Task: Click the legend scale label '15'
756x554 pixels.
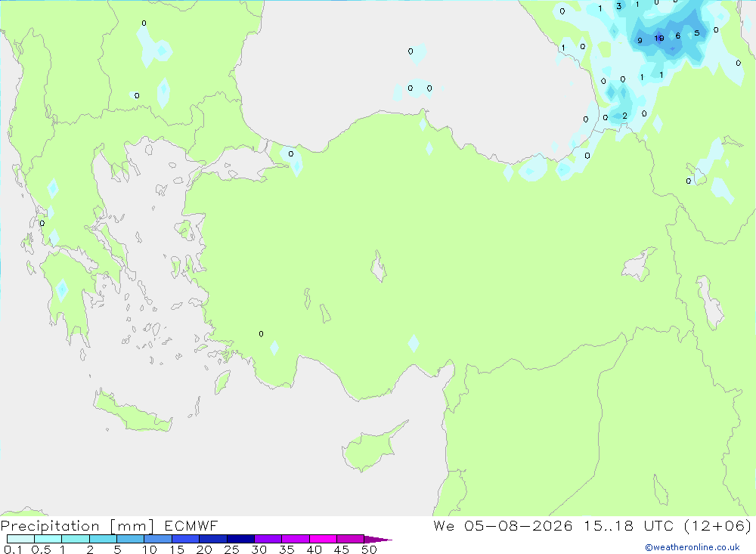Action: [177, 549]
